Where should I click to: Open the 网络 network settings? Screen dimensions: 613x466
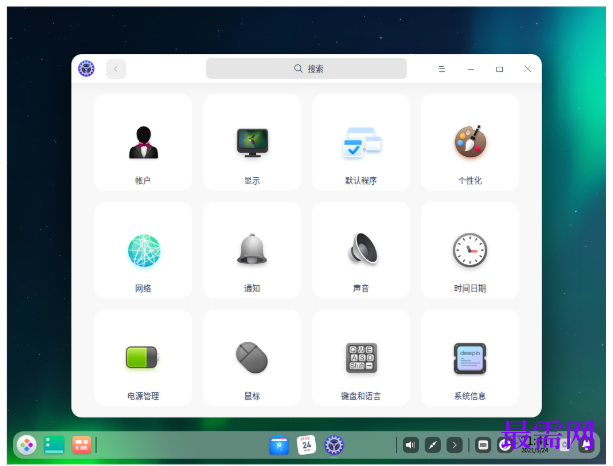143,250
